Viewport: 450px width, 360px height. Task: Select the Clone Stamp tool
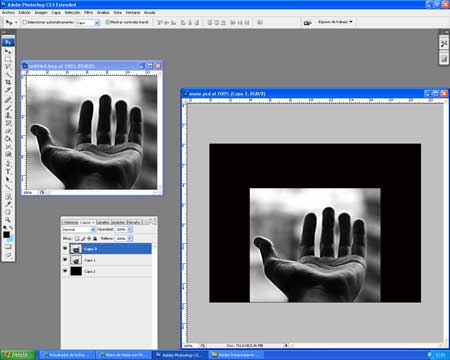[8, 115]
